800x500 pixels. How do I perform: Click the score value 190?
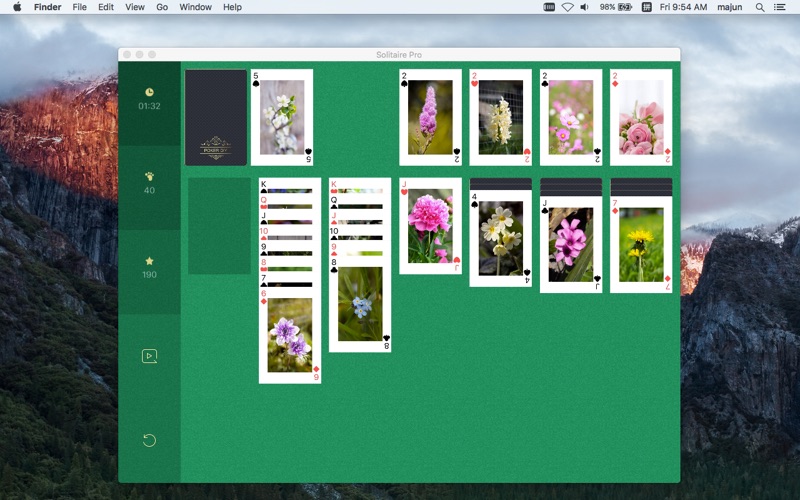149,274
